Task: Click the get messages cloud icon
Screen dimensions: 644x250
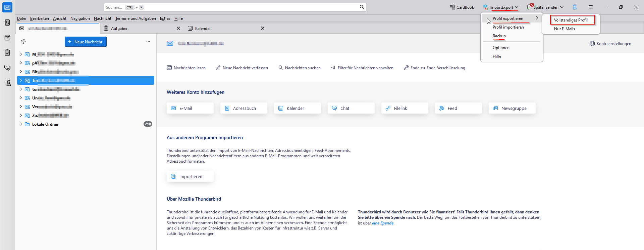Action: pyautogui.click(x=23, y=42)
